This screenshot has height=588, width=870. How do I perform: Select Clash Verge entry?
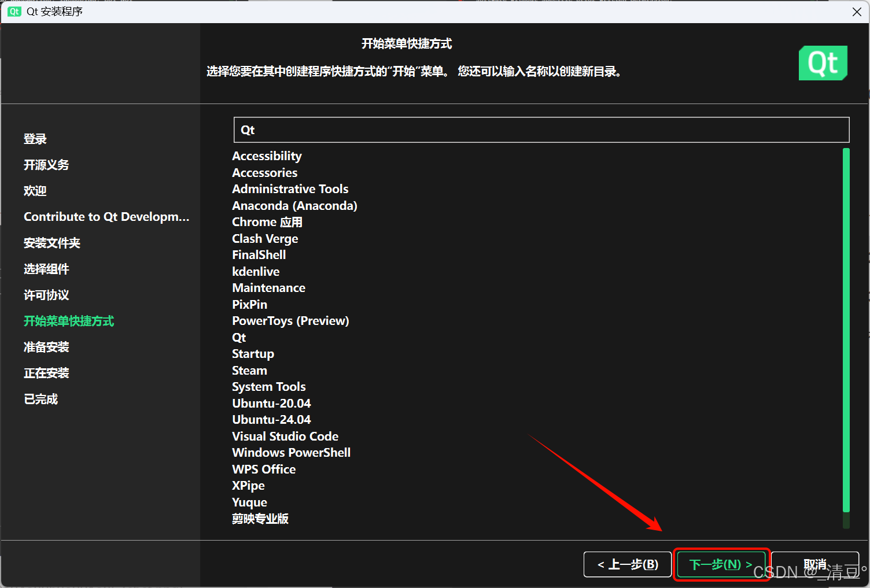pos(265,239)
